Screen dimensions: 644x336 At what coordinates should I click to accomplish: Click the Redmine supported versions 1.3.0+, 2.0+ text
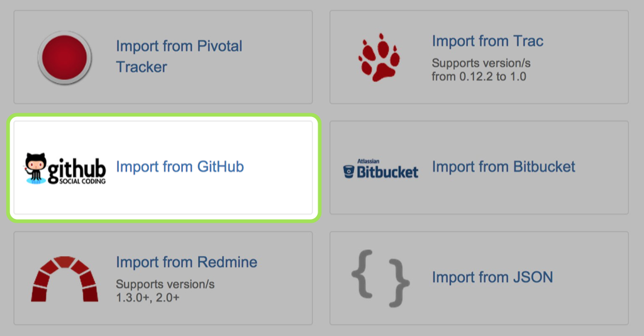point(165,291)
